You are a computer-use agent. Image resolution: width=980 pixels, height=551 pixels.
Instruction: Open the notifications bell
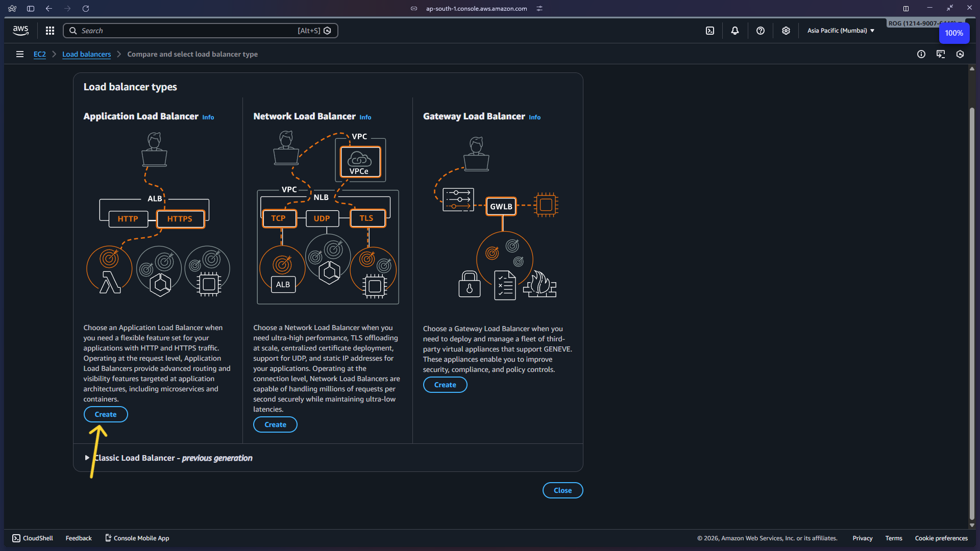[x=735, y=31]
